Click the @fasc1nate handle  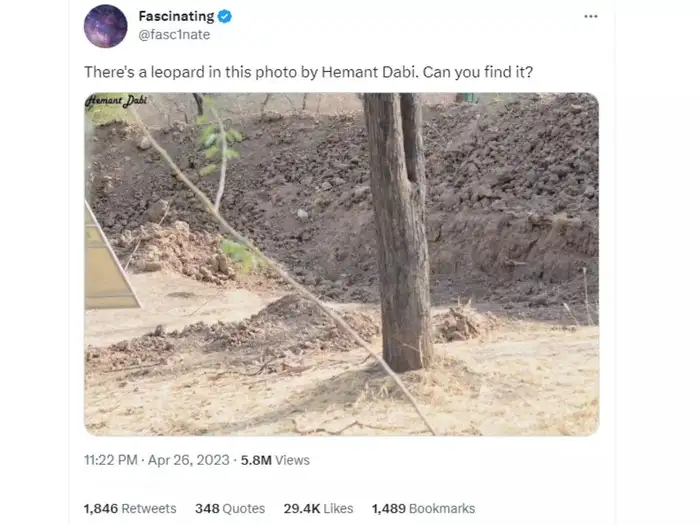(x=174, y=34)
